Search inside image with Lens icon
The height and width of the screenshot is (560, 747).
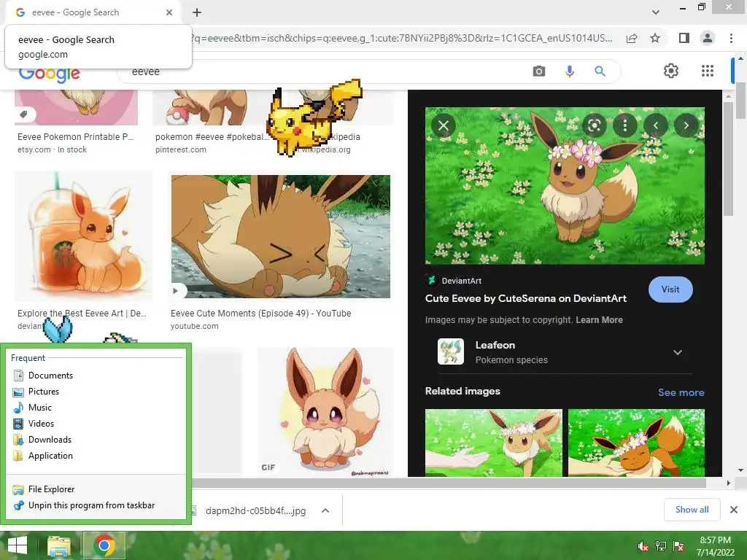(594, 125)
